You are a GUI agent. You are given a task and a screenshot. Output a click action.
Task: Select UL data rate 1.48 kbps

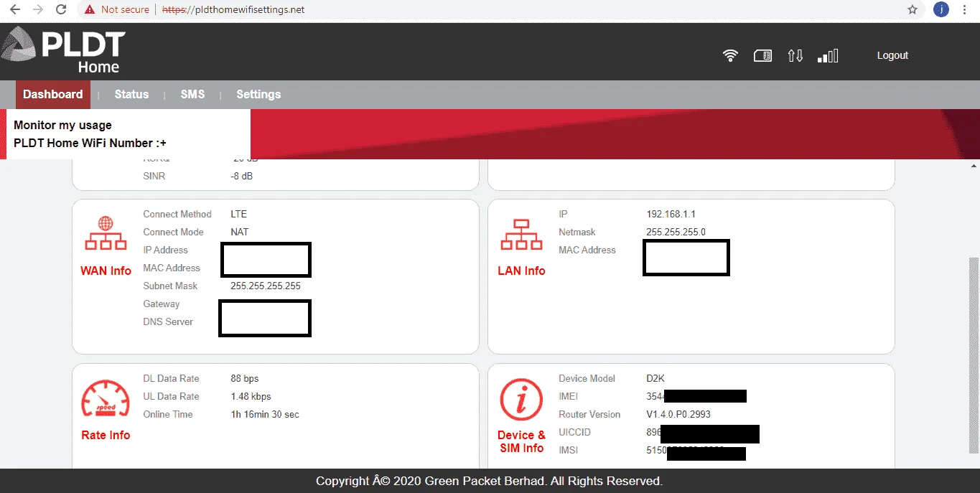[251, 396]
